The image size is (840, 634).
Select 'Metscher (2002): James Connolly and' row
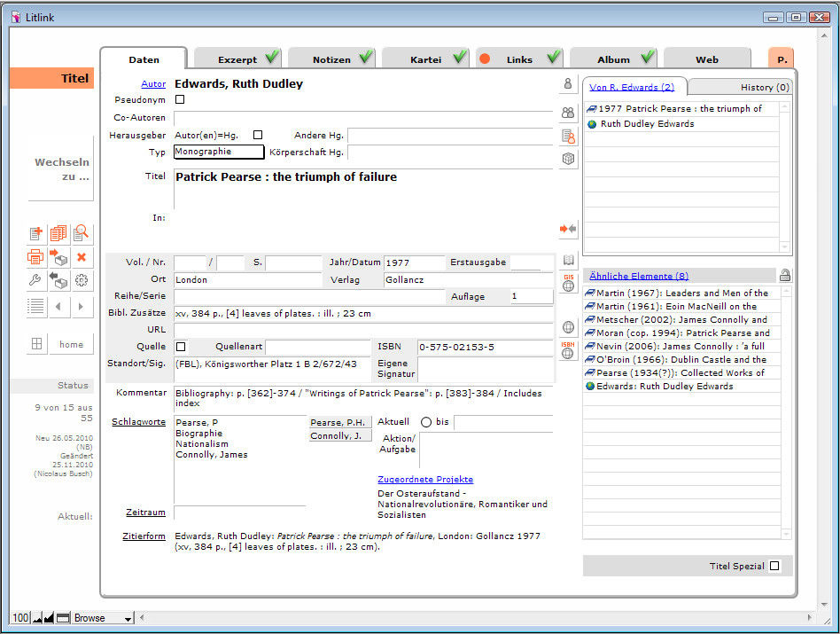pos(681,319)
